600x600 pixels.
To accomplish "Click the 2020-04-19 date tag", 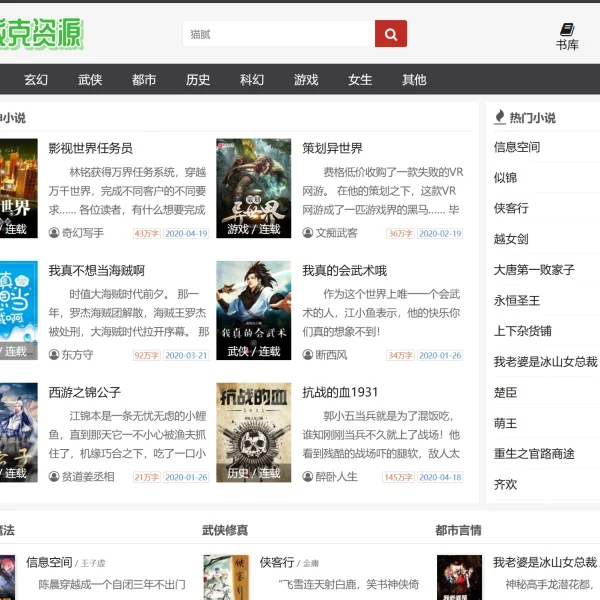I will (x=186, y=233).
